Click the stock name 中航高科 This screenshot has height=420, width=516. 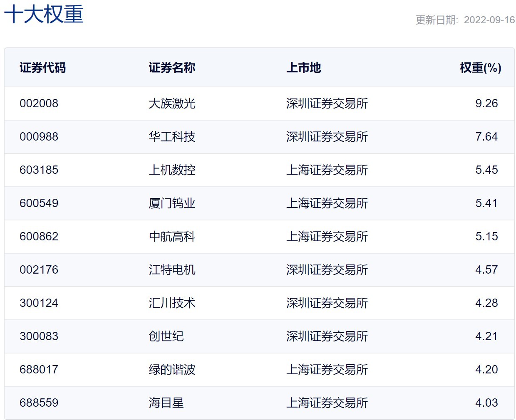(172, 237)
